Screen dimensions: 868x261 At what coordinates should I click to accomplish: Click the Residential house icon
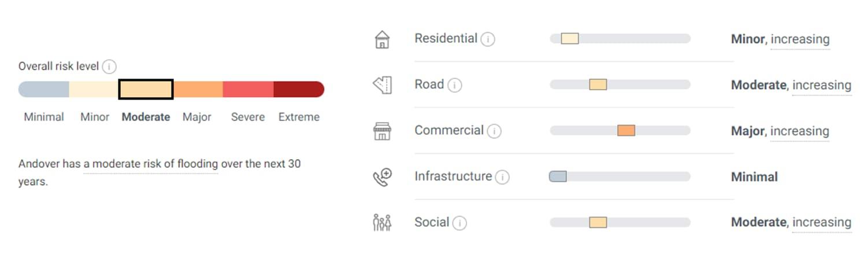tap(382, 39)
